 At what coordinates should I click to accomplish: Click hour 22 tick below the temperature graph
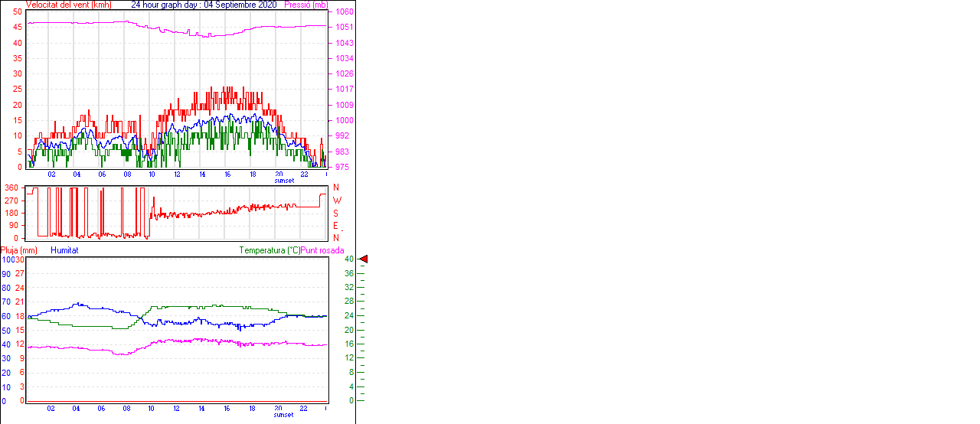[303, 409]
